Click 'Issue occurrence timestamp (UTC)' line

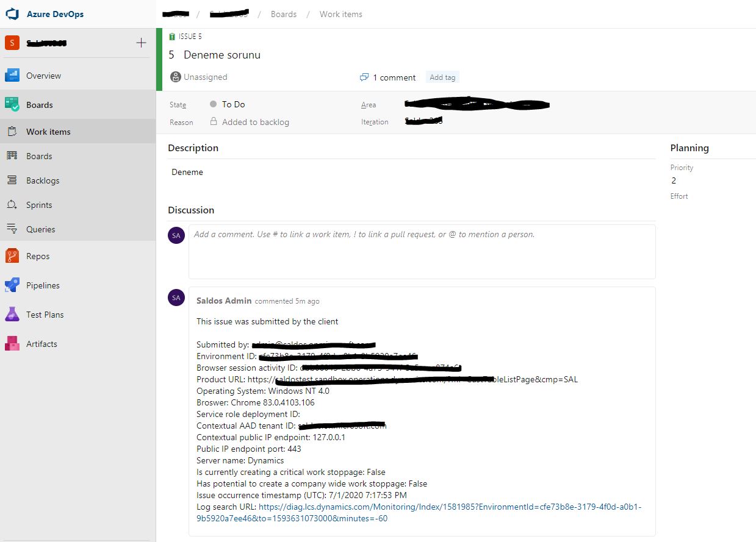coord(301,495)
